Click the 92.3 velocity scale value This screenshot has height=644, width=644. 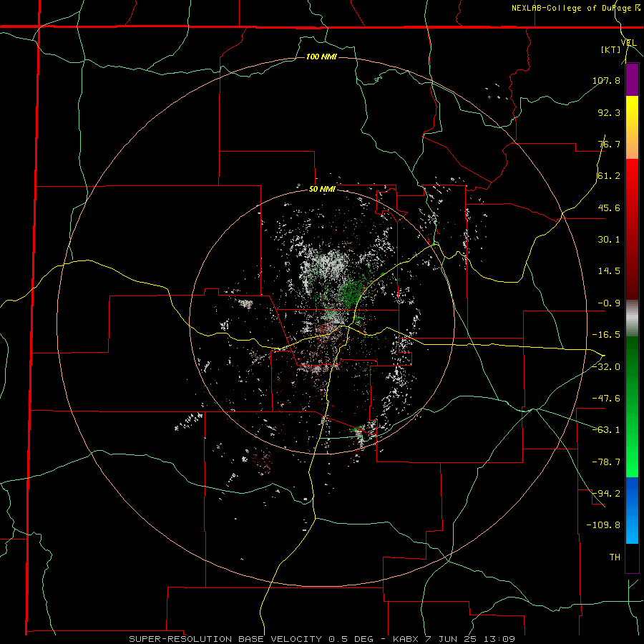tap(609, 112)
